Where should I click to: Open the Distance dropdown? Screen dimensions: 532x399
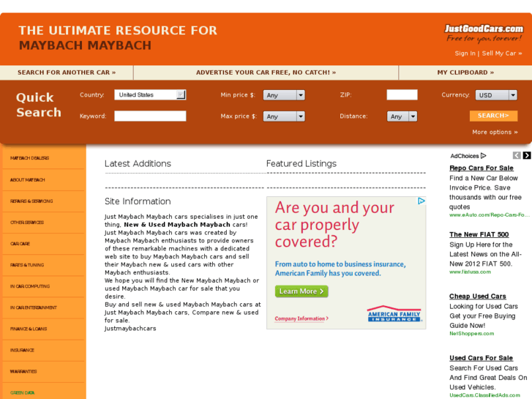point(402,116)
